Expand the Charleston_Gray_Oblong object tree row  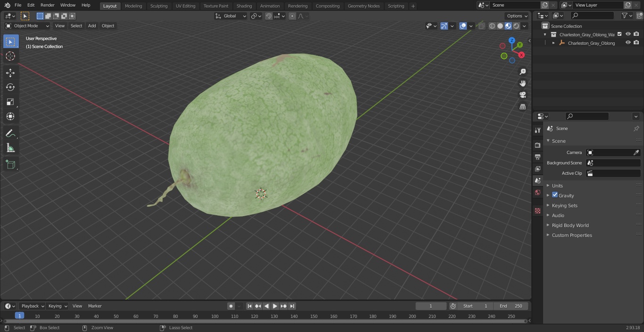coord(553,43)
